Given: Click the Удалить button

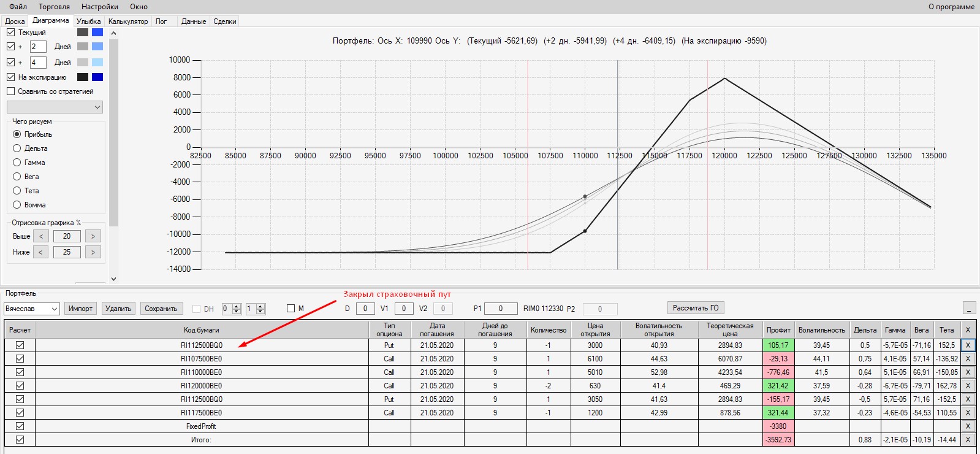Looking at the screenshot, I should click(x=118, y=309).
